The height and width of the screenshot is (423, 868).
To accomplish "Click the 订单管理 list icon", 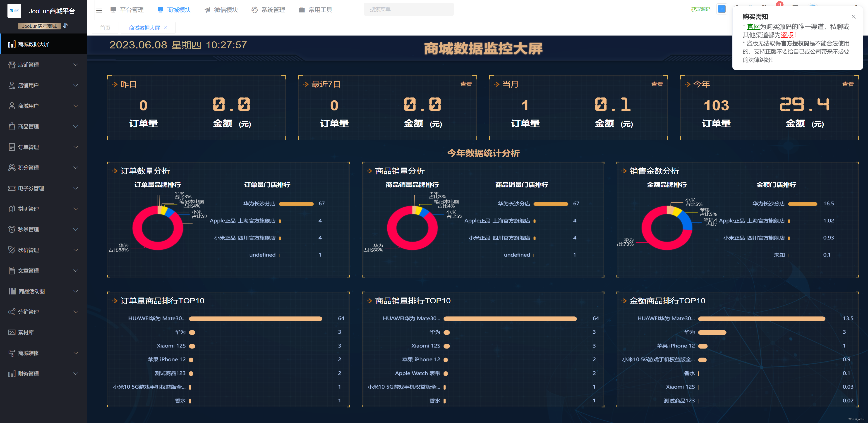I will tap(12, 147).
